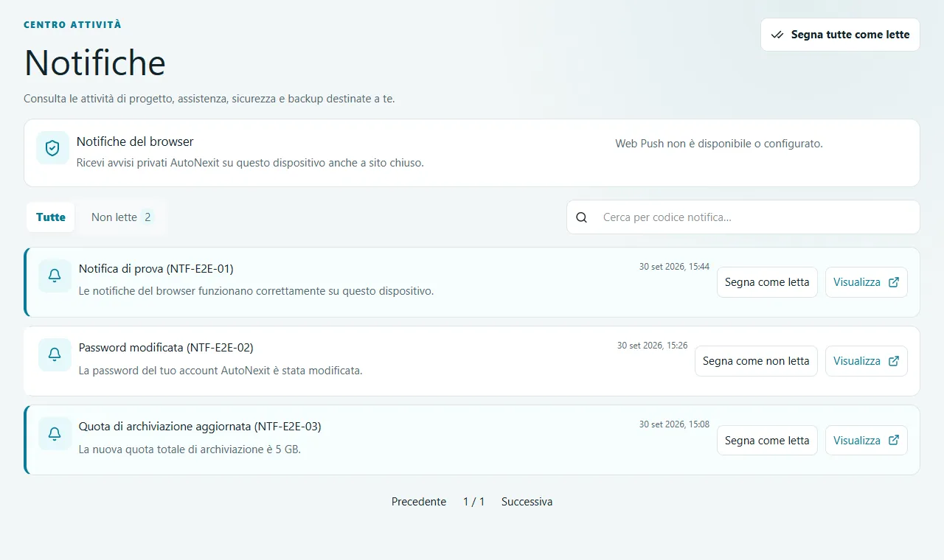Click the timestamp 30 set 2026, 15:08
Screen dimensions: 944x560
tap(674, 424)
